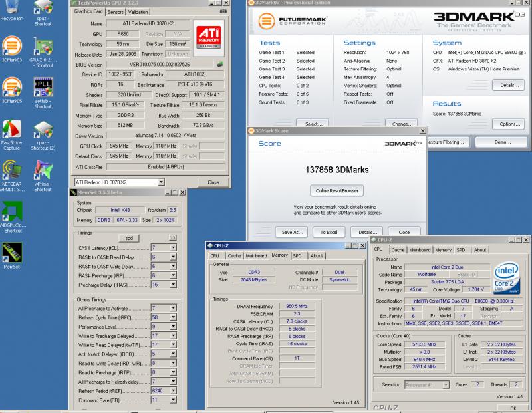Expand the GPU-Z graphics card selector dropdown
The width and height of the screenshot is (532, 413).
161,182
